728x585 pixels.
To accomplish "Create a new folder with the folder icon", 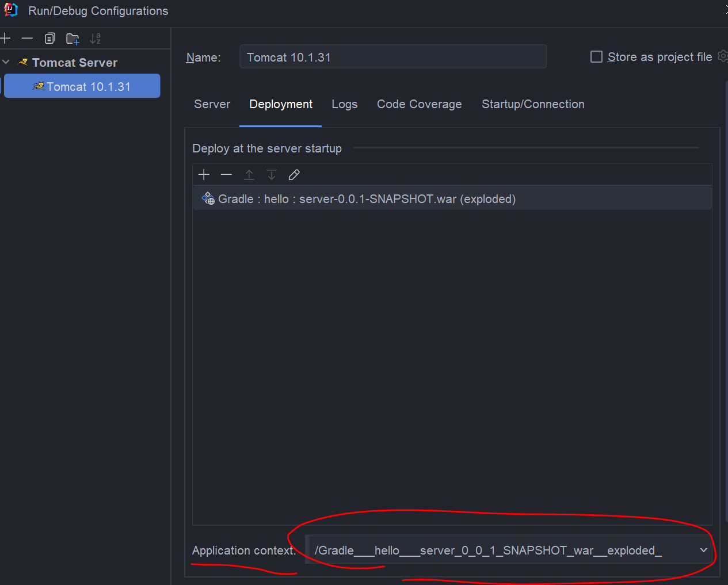I will 73,39.
